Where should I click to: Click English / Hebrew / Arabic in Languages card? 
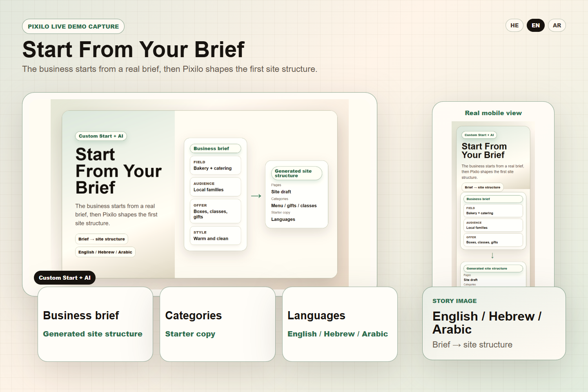338,334
